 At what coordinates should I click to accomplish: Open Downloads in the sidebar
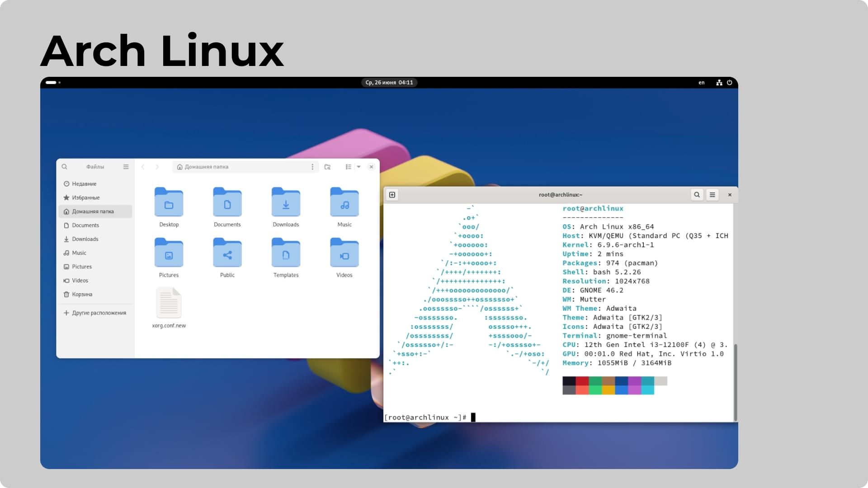pos(95,239)
